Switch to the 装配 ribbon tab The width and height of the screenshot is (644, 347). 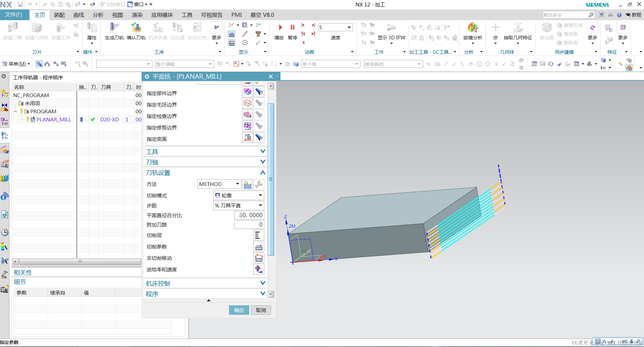coord(59,15)
